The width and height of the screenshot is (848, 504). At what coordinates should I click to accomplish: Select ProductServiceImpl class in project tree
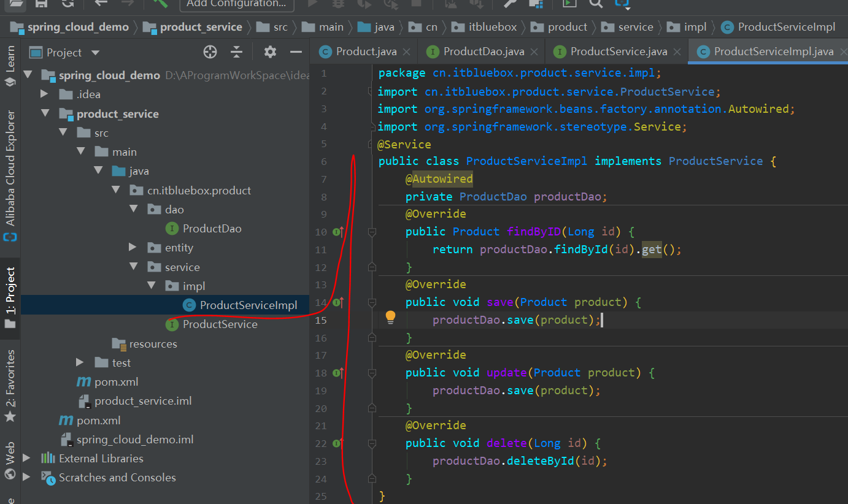[x=241, y=305]
